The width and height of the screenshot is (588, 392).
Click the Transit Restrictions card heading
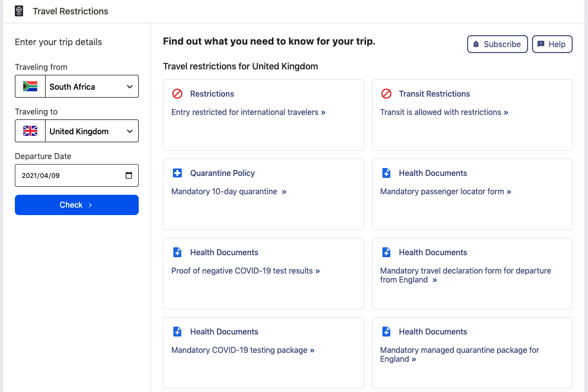(x=434, y=94)
